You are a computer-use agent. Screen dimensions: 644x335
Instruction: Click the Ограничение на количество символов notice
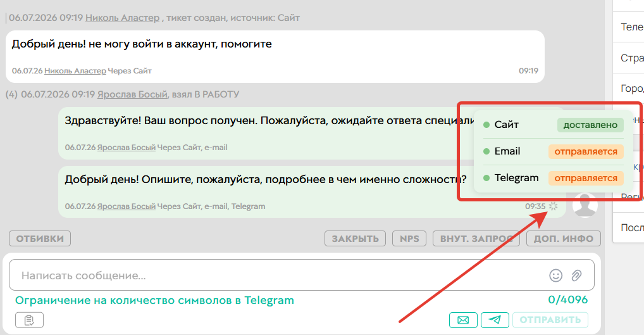point(155,300)
